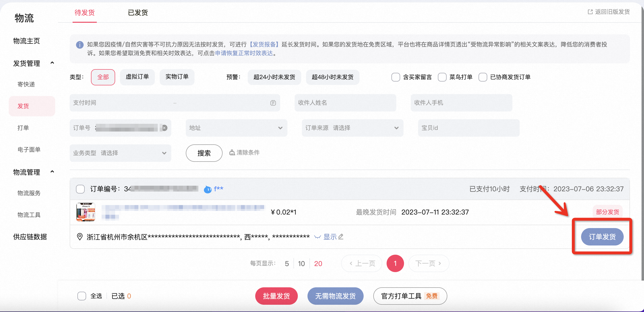644x312 pixels.
Task: Click the 订单发货 button
Action: (602, 237)
